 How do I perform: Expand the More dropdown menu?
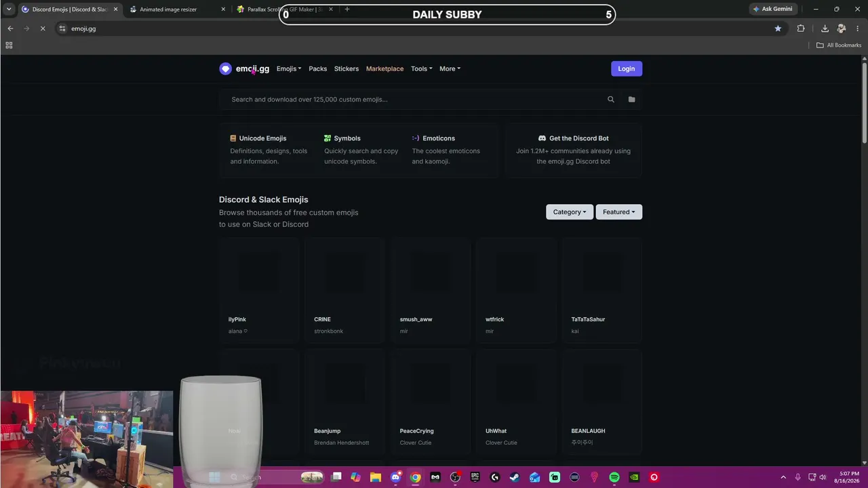pos(450,68)
